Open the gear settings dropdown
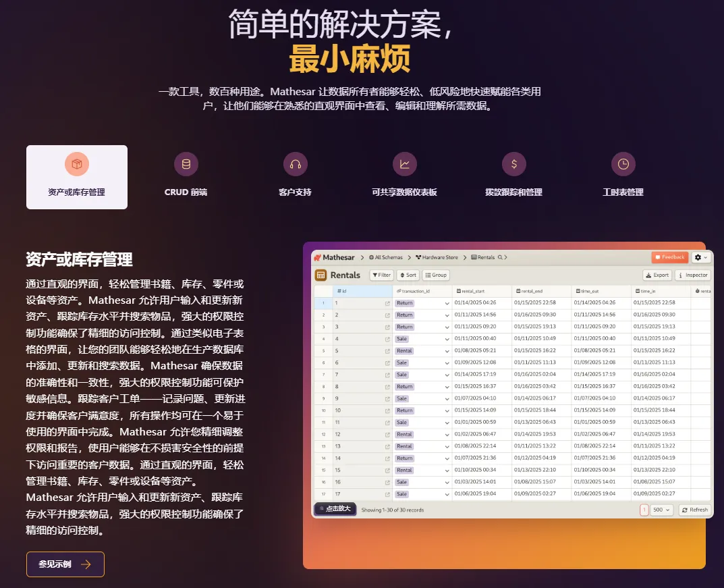724x588 pixels. click(x=701, y=257)
